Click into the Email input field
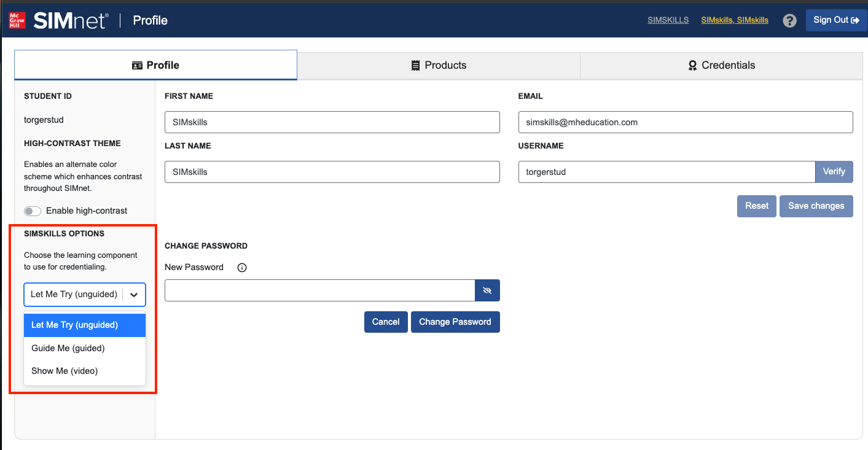This screenshot has width=868, height=450. point(685,122)
